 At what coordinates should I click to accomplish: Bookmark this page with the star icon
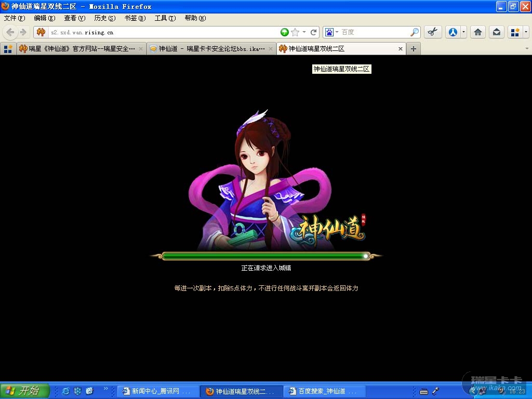click(295, 32)
